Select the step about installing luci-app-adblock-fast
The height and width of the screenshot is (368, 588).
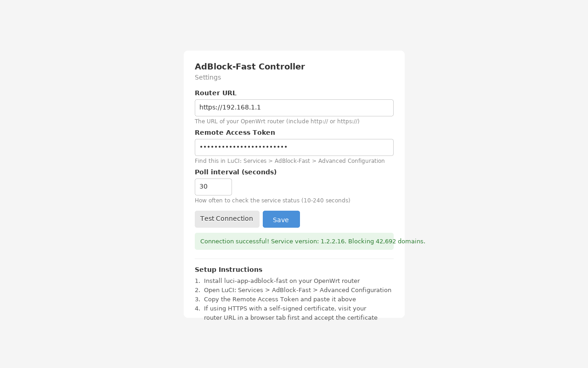point(282,281)
